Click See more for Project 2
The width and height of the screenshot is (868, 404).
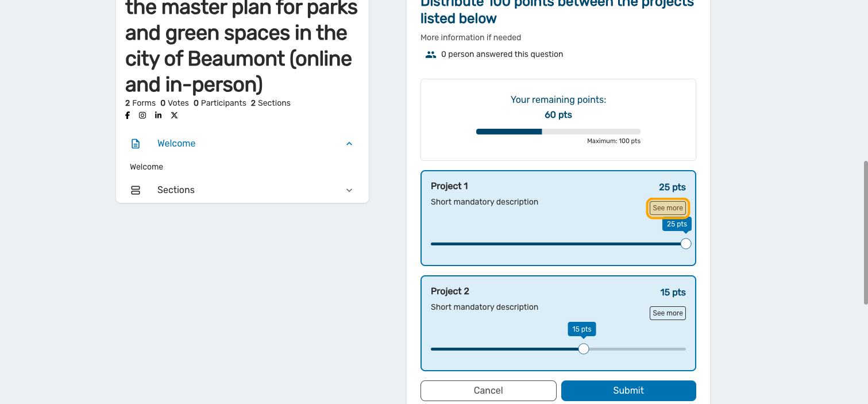pos(668,313)
